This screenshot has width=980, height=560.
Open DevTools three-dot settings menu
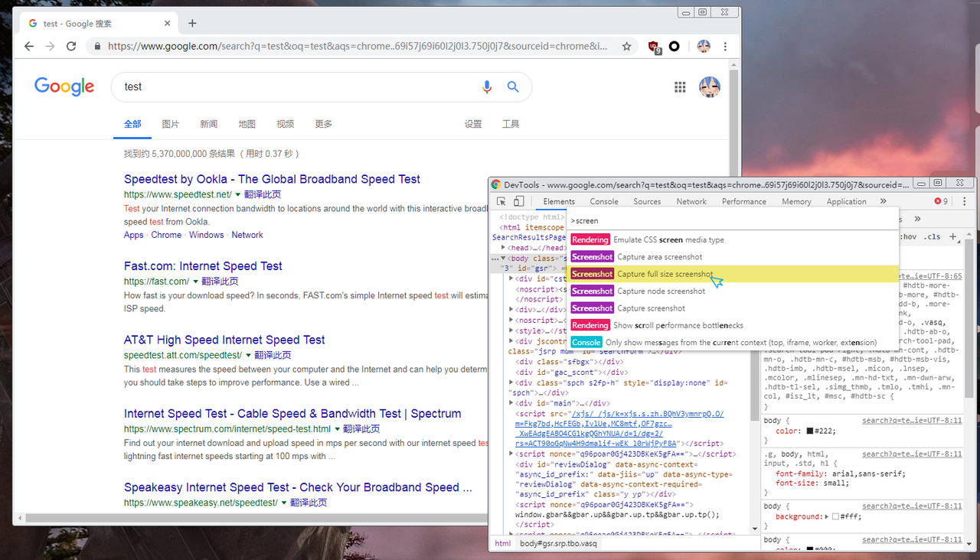[965, 201]
